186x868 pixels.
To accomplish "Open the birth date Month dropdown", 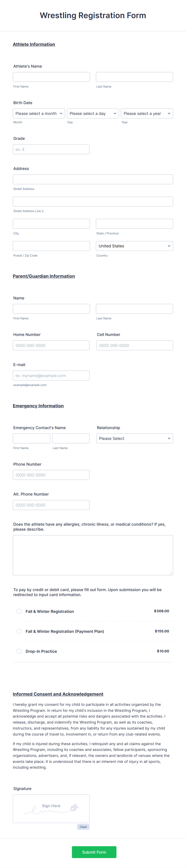I will click(x=38, y=114).
